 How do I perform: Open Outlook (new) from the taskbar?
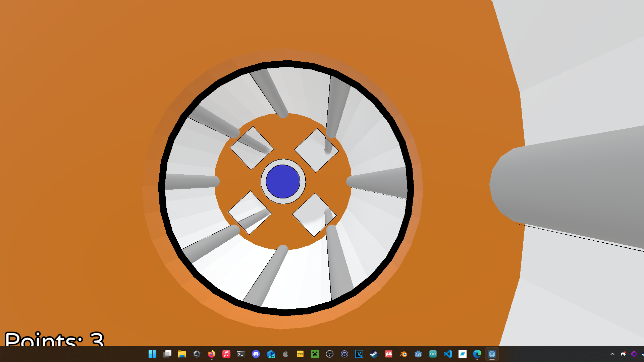pos(270,354)
